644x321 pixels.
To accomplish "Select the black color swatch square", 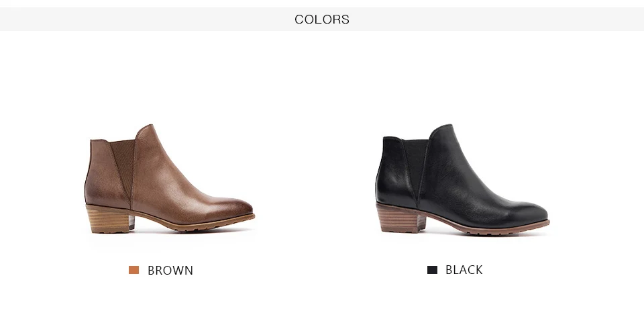I will point(432,269).
